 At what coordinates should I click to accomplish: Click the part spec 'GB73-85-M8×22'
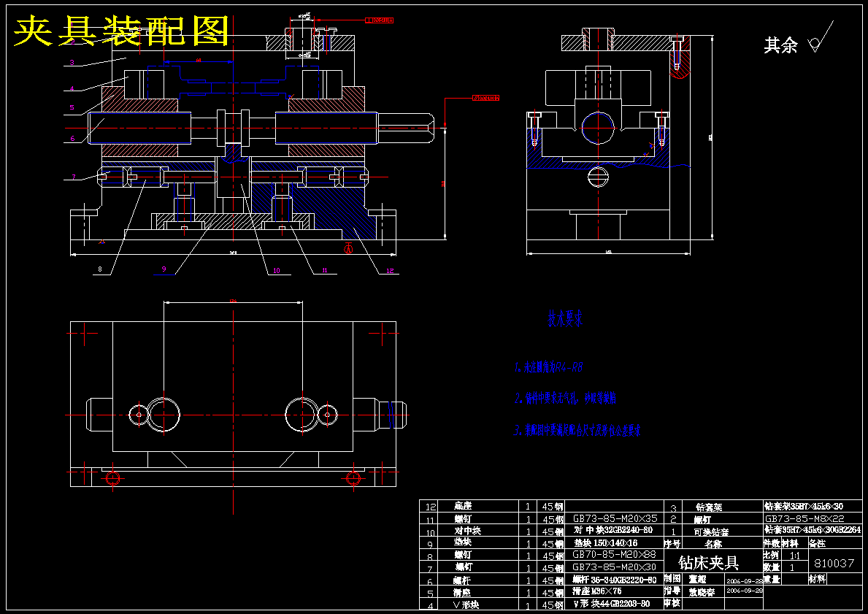pos(805,519)
